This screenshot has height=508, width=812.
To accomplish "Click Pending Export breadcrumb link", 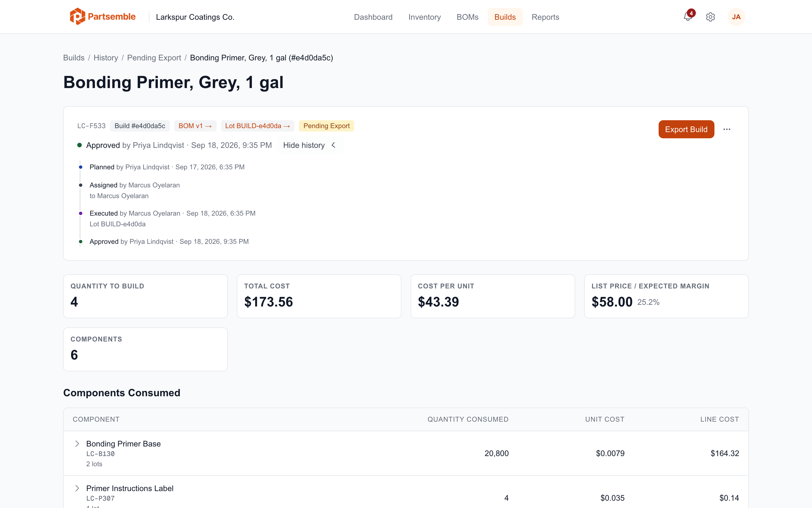I will click(x=154, y=58).
